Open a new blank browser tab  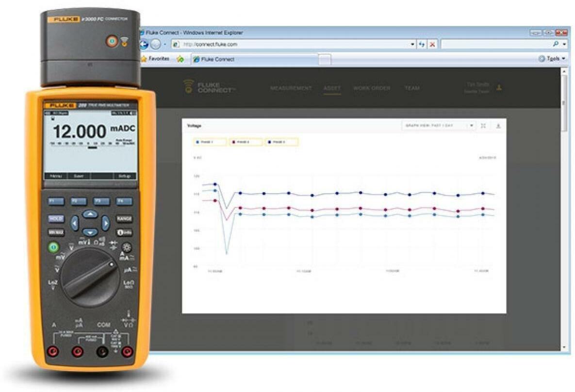pyautogui.click(x=325, y=59)
